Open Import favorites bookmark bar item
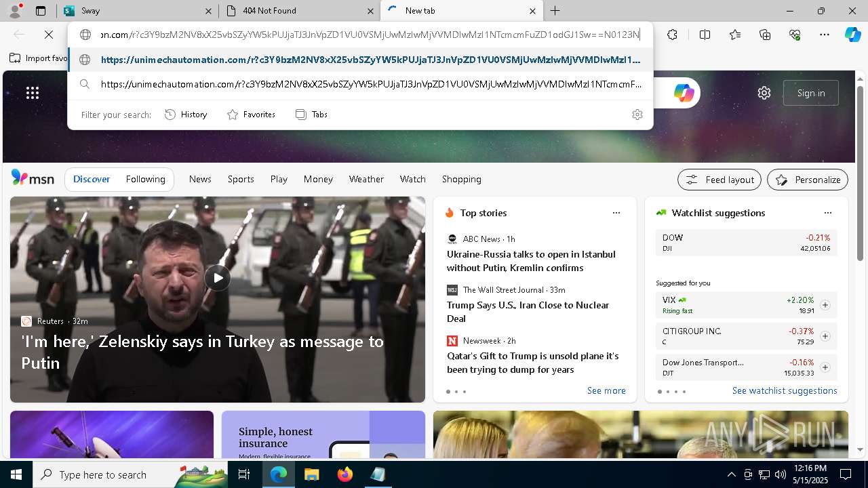 click(x=39, y=58)
